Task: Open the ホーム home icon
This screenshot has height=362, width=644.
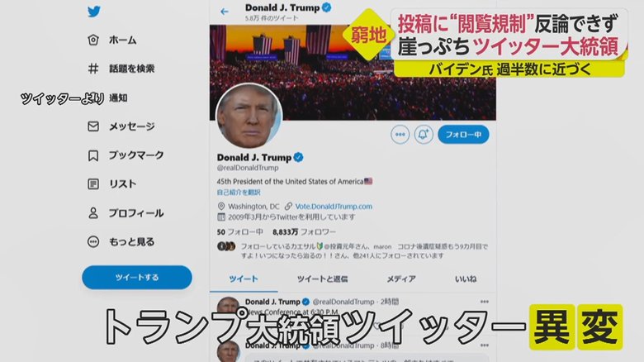Action: click(93, 40)
